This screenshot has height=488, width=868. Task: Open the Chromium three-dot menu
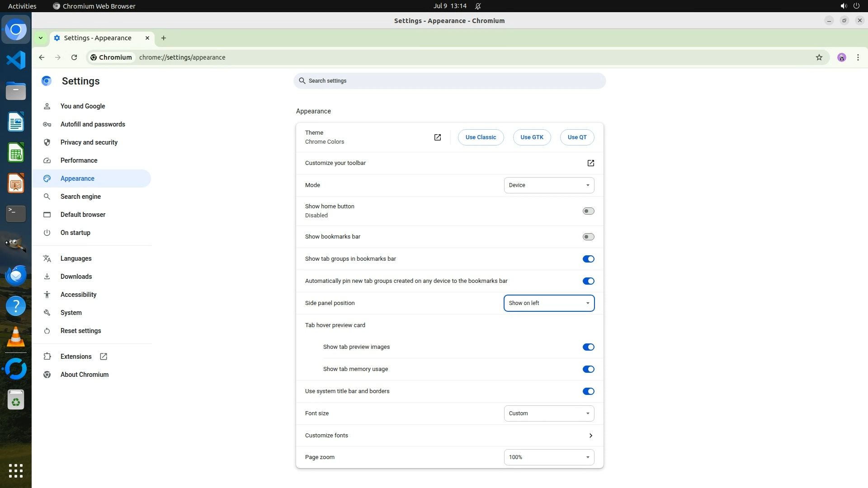click(858, 57)
